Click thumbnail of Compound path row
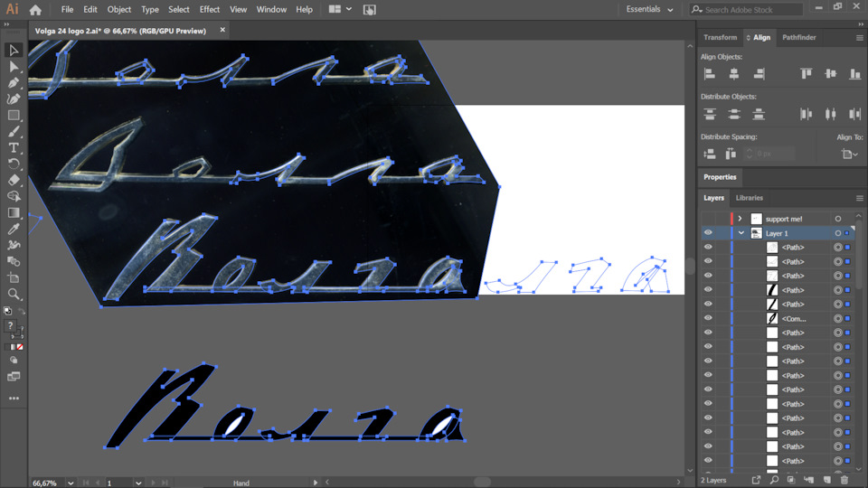868x488 pixels. (x=771, y=318)
